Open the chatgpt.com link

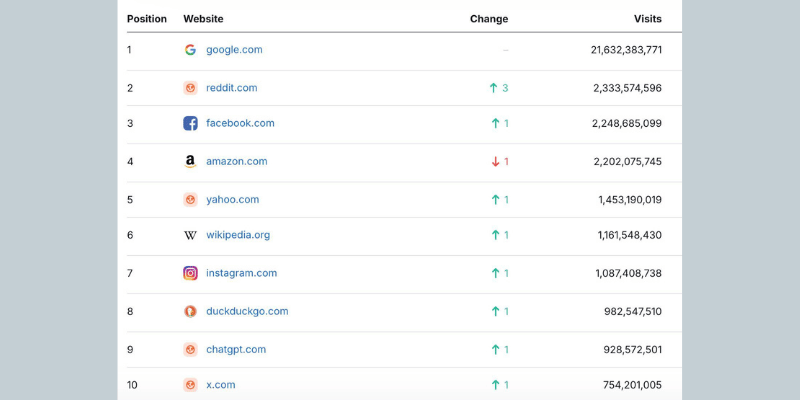tap(236, 349)
